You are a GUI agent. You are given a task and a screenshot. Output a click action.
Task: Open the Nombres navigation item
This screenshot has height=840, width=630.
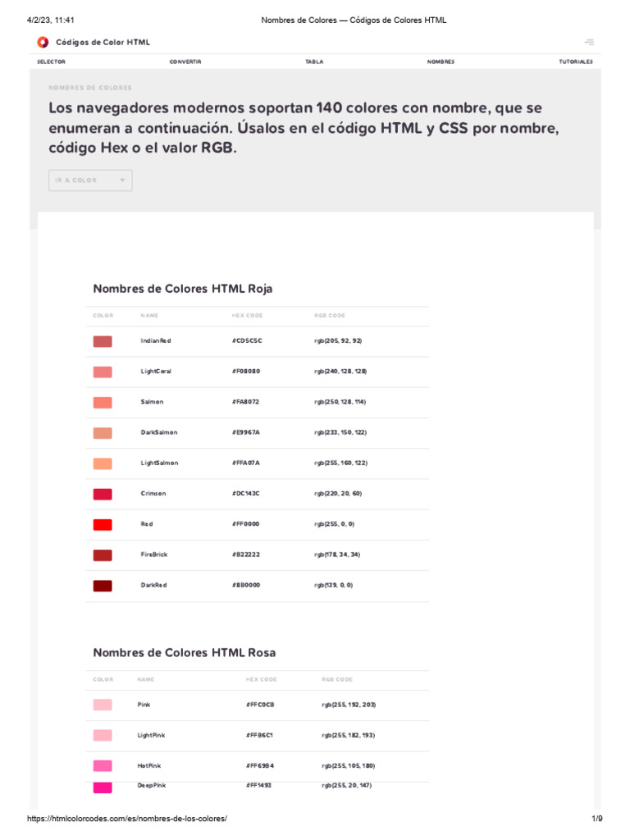[x=441, y=62]
